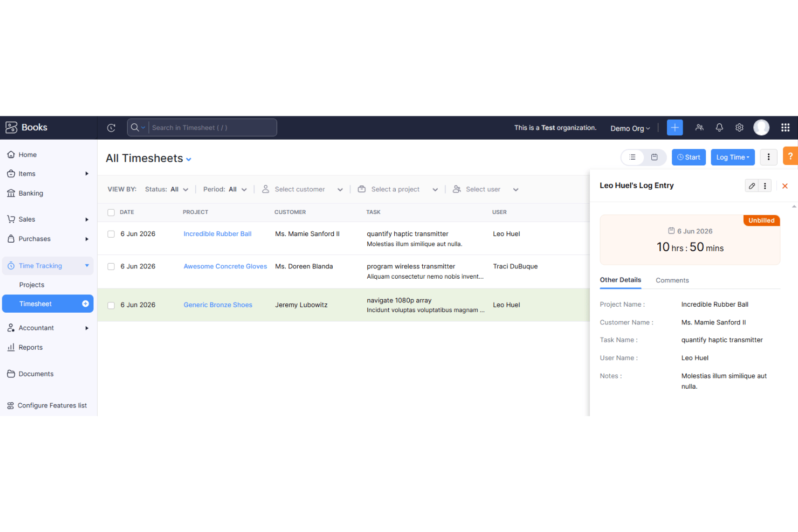798x532 pixels.
Task: Check the Generic Bronze Shoes row checkbox
Action: click(x=111, y=305)
